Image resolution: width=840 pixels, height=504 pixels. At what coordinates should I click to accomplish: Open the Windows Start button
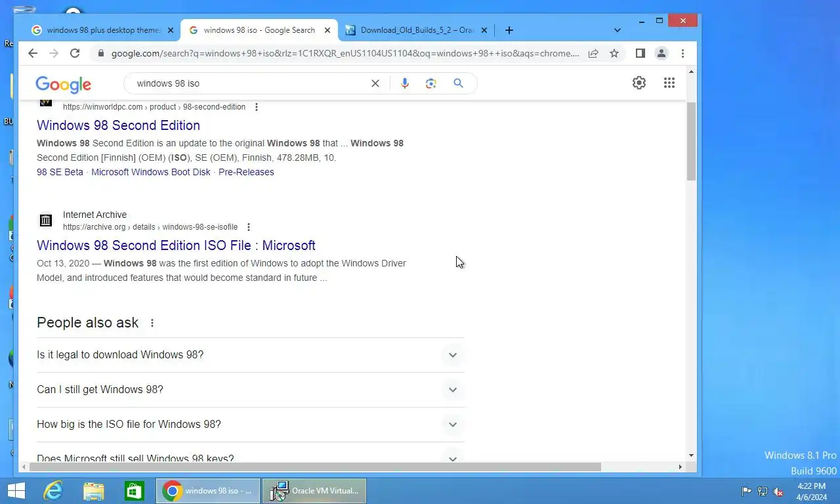(16, 491)
